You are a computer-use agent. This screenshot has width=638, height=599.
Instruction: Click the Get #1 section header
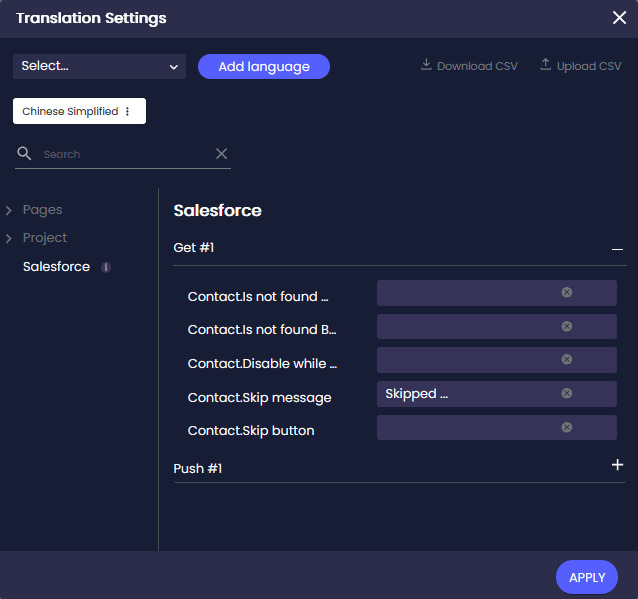point(400,248)
